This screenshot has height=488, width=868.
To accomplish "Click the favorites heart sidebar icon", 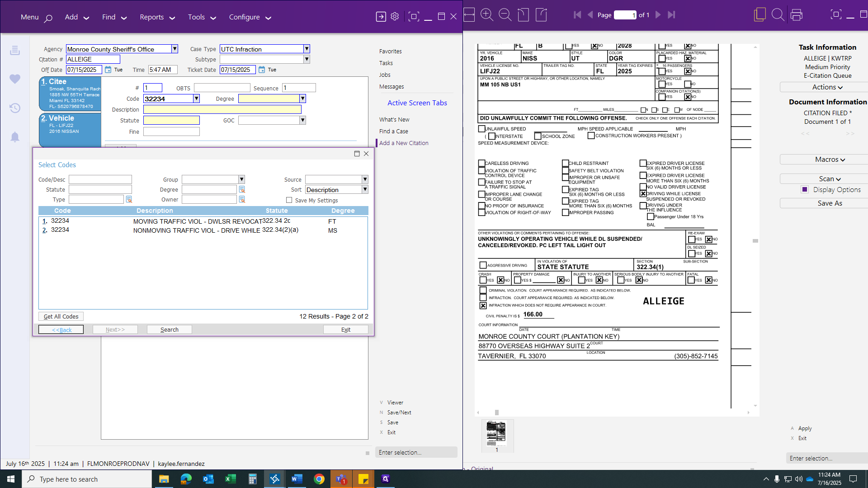I will pos(15,79).
